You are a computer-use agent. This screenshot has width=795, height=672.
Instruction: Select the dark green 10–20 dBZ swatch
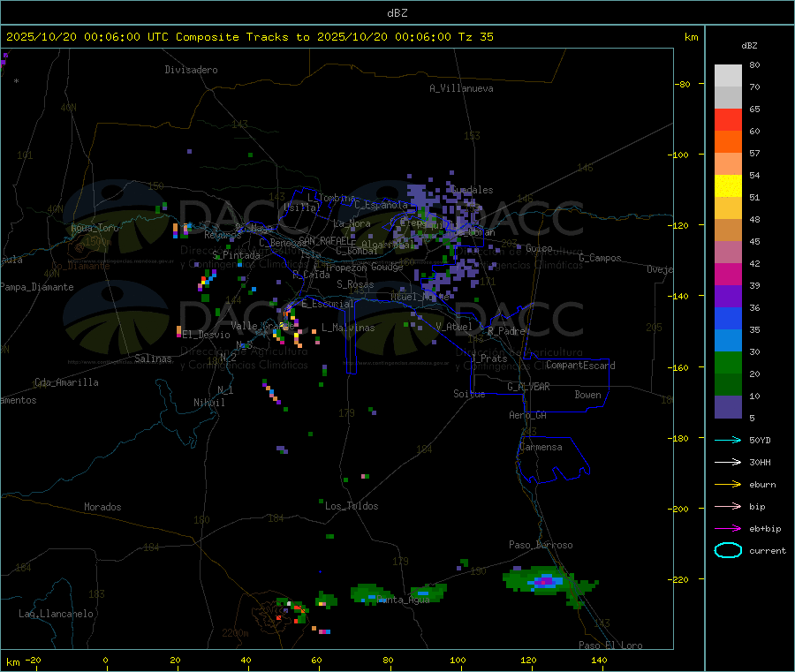[728, 385]
